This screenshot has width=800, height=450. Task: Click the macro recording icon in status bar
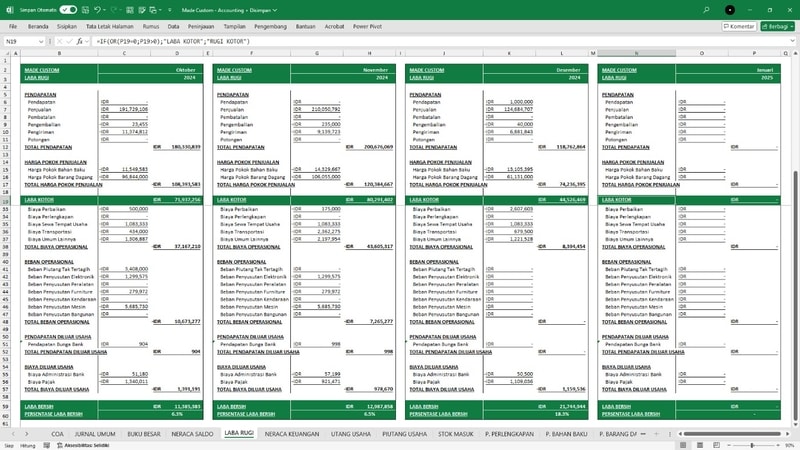46,445
